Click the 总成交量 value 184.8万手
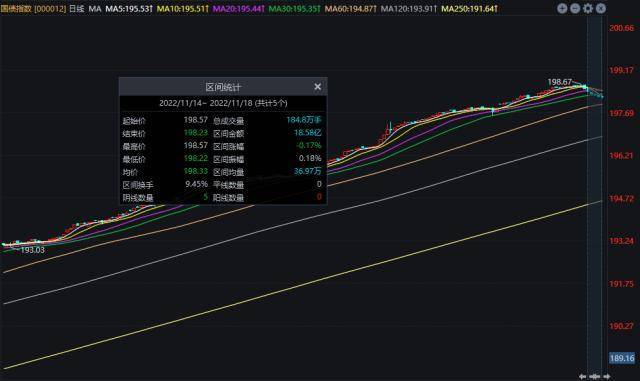Screen dimensions: 640x381 304,120
